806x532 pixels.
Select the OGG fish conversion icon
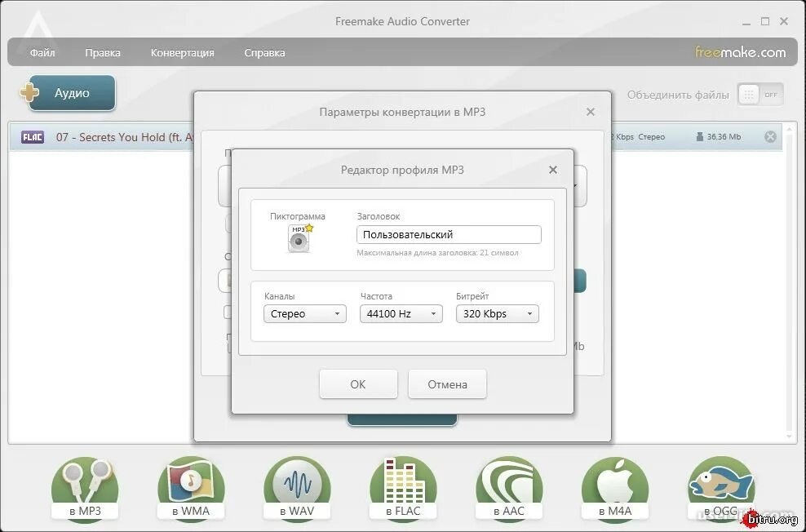[x=721, y=489]
